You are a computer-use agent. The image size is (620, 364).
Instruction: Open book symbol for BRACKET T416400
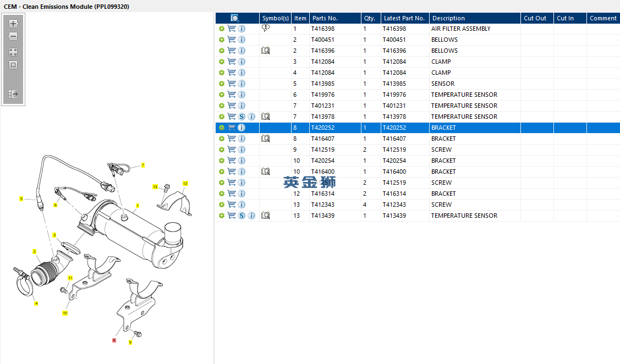click(266, 172)
